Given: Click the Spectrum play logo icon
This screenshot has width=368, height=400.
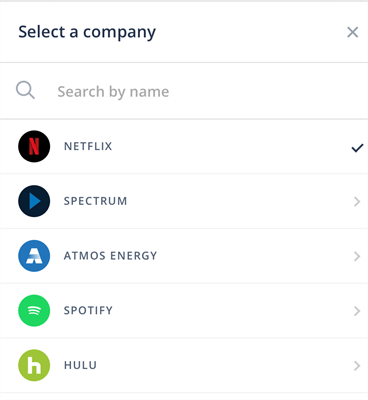Looking at the screenshot, I should pos(34,201).
